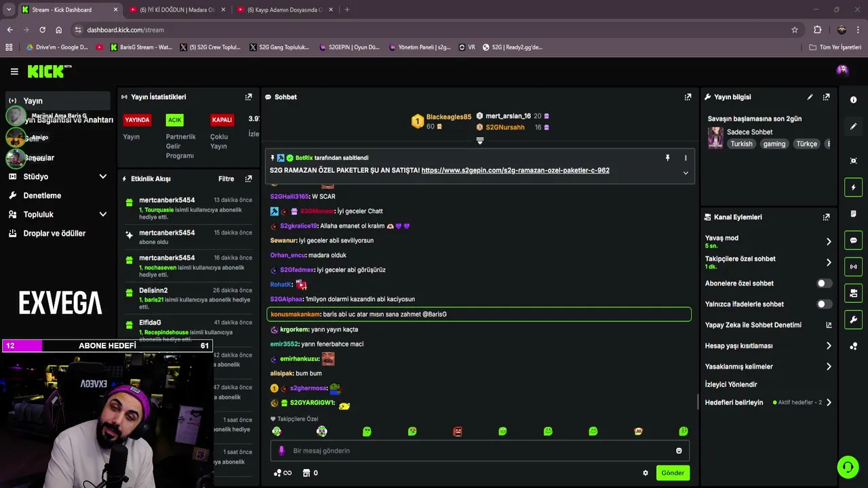
Task: Click the browser address bar
Action: coord(434,30)
